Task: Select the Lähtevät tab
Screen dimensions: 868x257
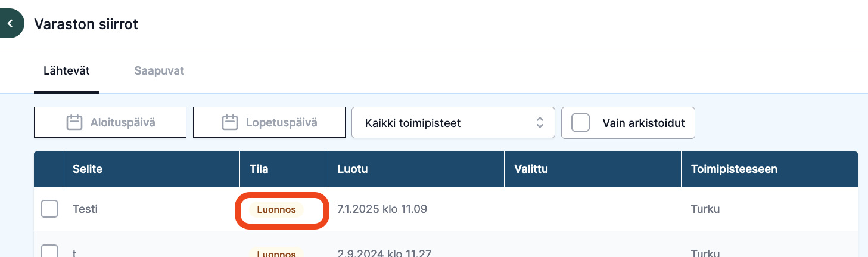Action: (x=67, y=71)
